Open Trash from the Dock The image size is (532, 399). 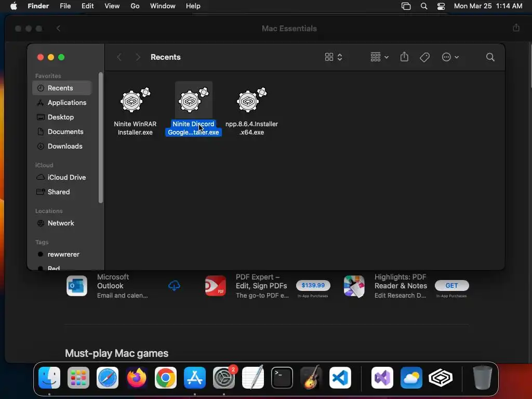(483, 378)
